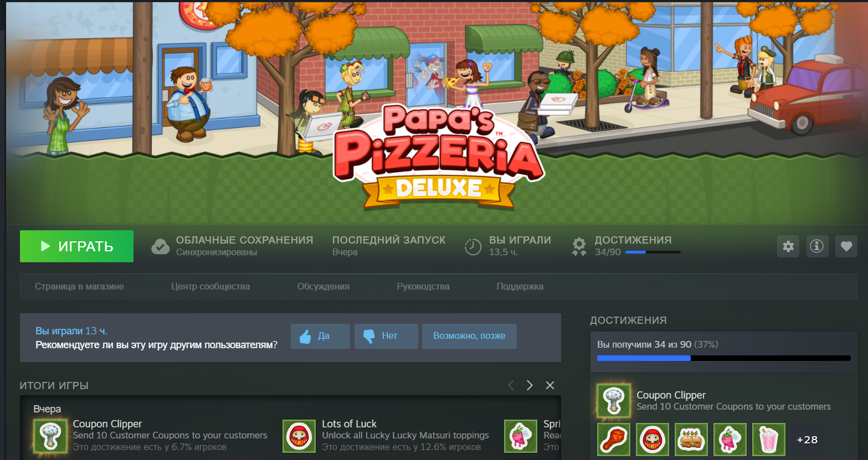Open Поддержка tab
Screen dimensions: 868x460
pyautogui.click(x=520, y=286)
